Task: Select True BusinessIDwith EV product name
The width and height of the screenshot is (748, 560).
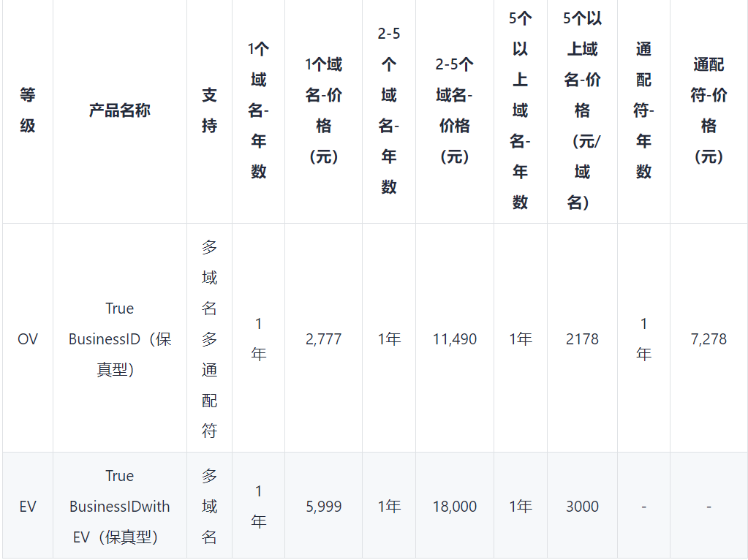Action: [120, 506]
